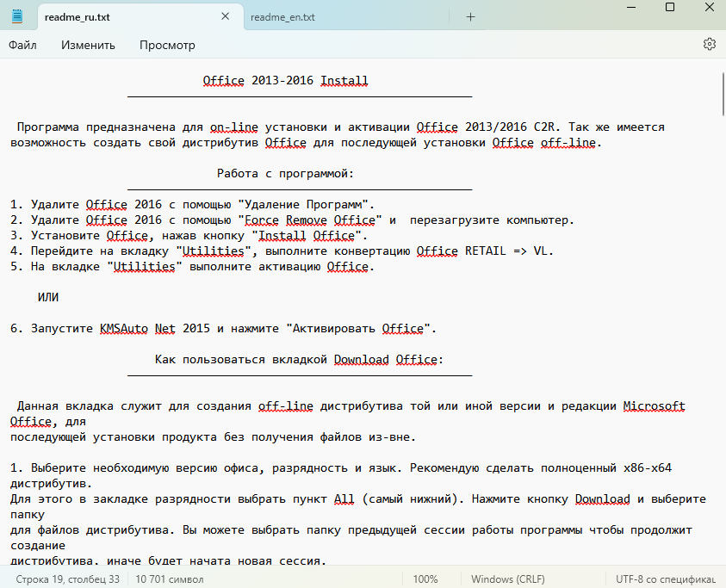Open the Файл menu
The height and width of the screenshot is (588, 726).
tap(22, 45)
